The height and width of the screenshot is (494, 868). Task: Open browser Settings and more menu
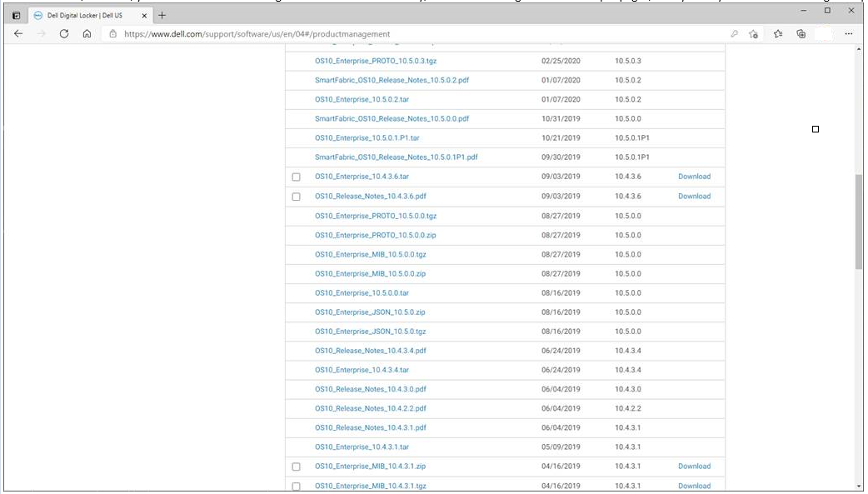849,34
